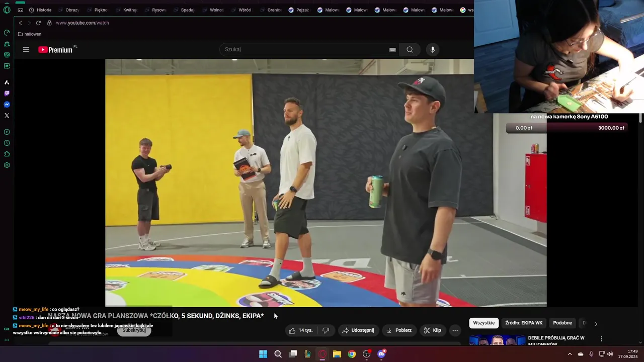Screen dimensions: 644x362
Task: Switch to the Piękno tab
Action: pos(97,10)
